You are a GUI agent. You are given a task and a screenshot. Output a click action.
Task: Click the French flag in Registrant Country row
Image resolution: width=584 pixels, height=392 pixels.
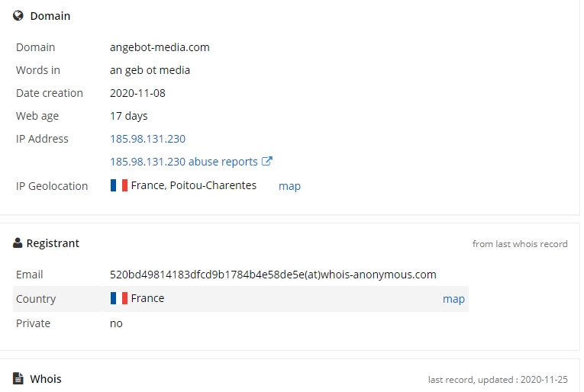click(118, 298)
